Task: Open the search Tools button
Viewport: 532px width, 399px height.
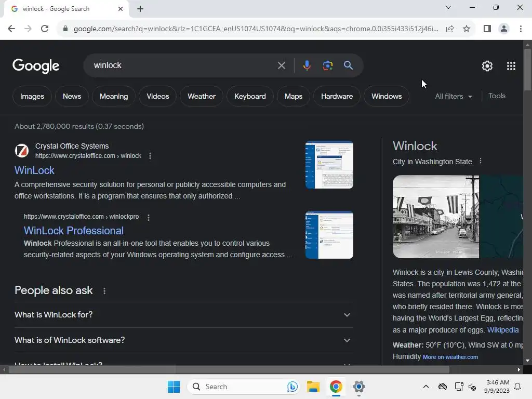Action: click(x=497, y=96)
